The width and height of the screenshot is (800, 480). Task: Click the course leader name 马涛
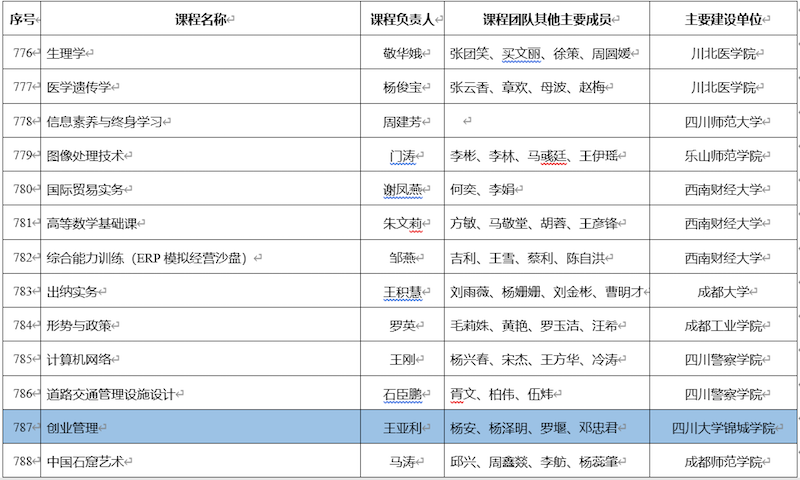coord(402,462)
